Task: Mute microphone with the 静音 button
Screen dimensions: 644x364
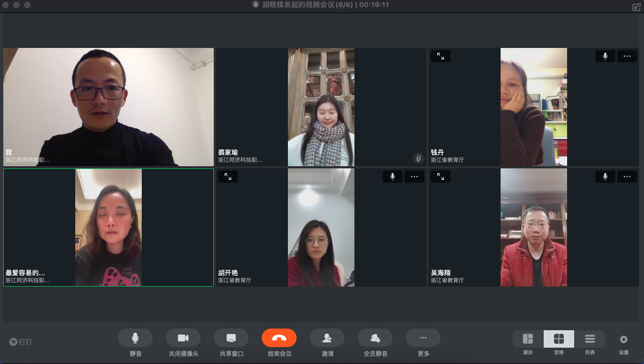Action: coord(135,338)
